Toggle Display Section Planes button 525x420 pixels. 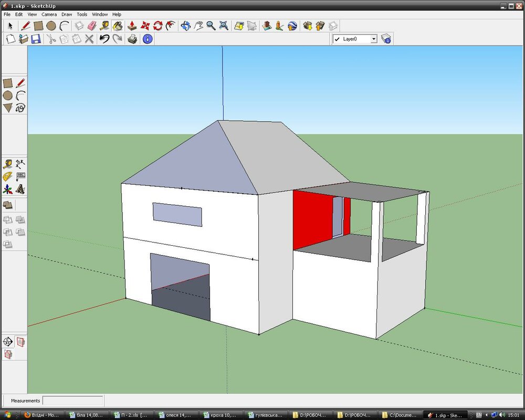(20, 342)
